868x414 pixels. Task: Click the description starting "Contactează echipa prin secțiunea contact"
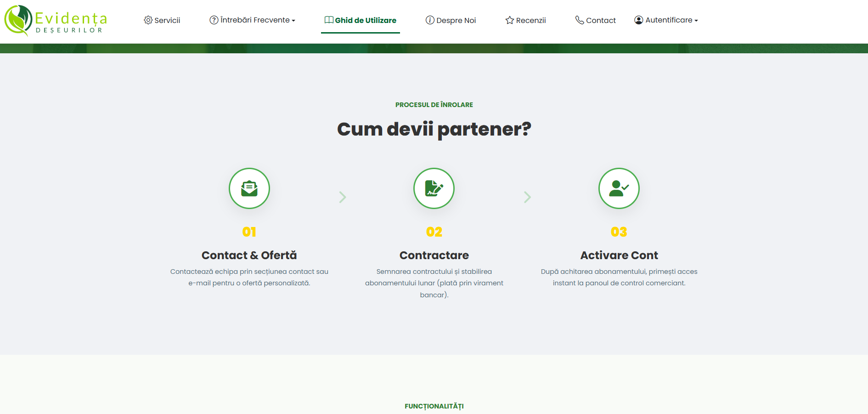pyautogui.click(x=249, y=278)
